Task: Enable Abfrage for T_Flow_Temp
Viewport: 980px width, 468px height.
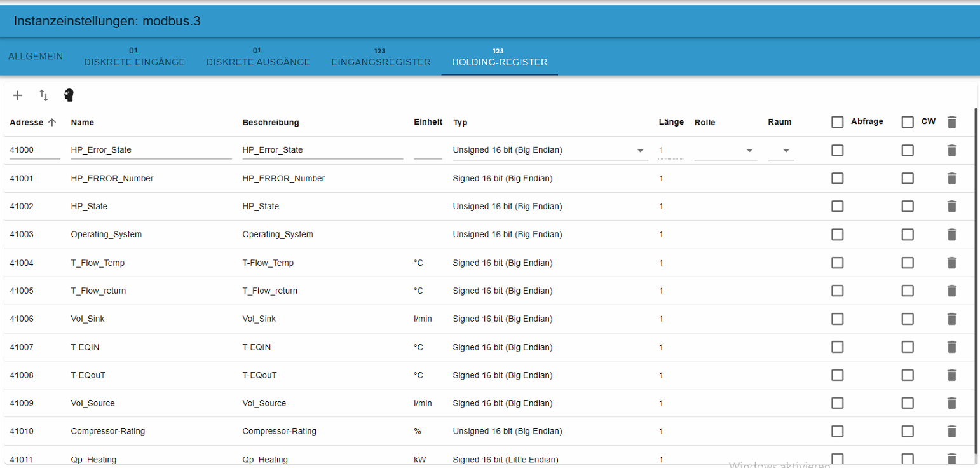Action: 838,263
